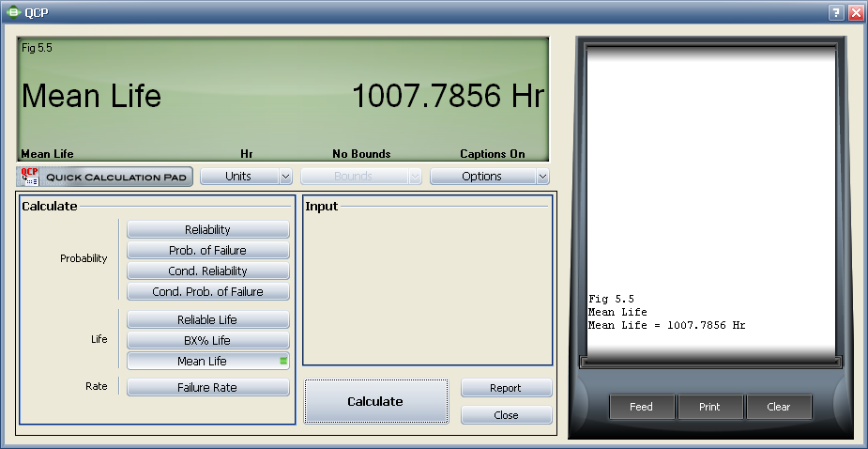Click the Units button
868x449 pixels.
tap(238, 177)
